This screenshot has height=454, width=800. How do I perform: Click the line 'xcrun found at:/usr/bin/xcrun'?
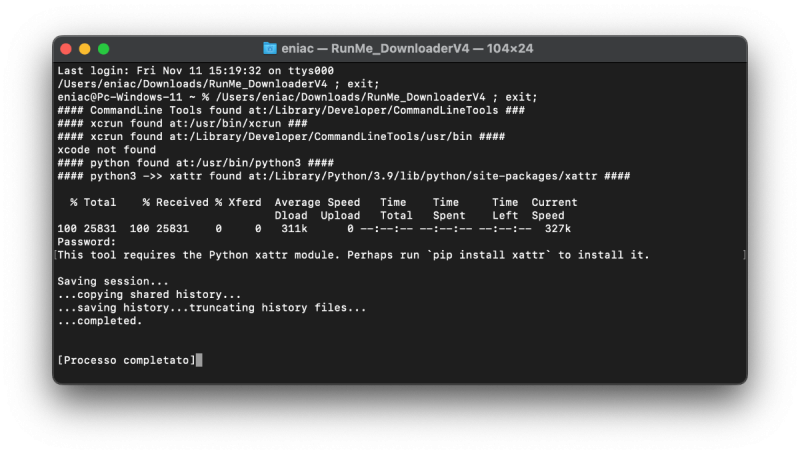(182, 123)
